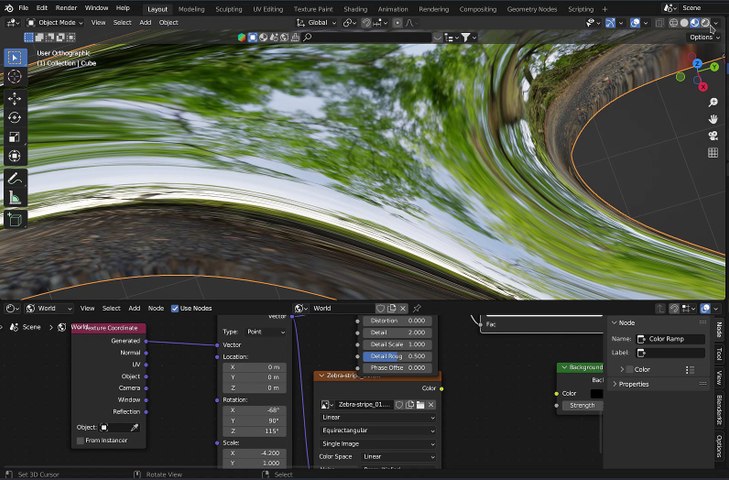The image size is (729, 480).
Task: Click the viewport Options button
Action: coord(702,37)
